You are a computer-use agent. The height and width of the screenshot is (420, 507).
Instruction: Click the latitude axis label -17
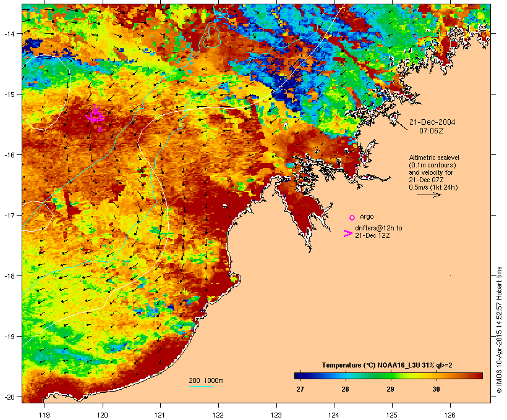9,215
